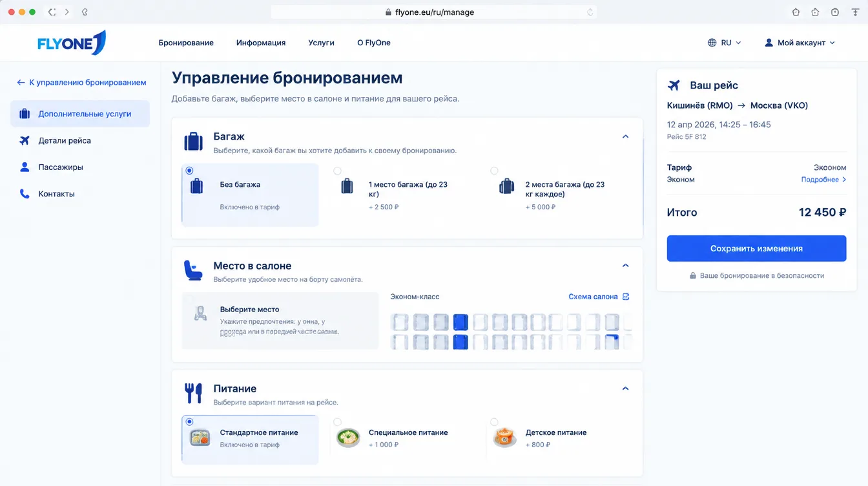Return via К управлению бронированием link
The width and height of the screenshot is (868, 486).
coord(82,82)
